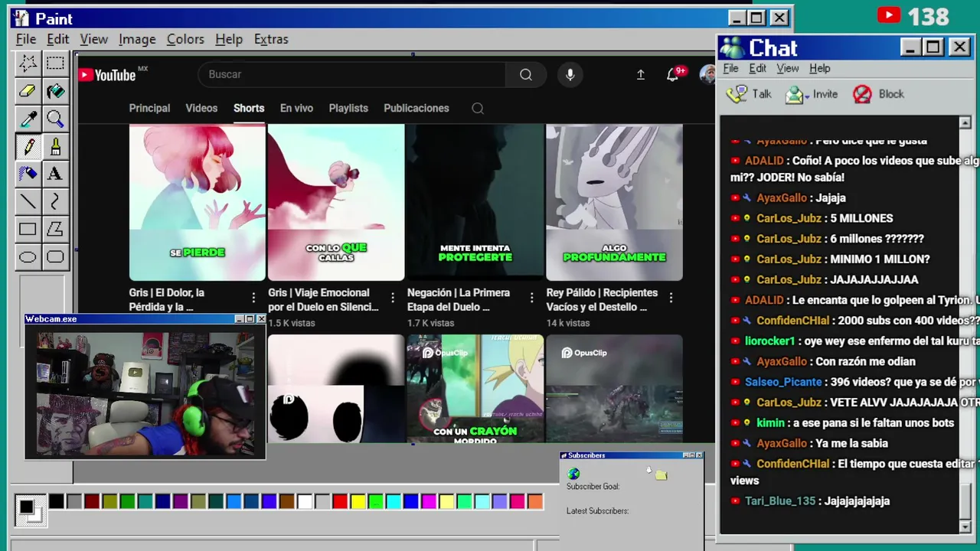
Task: Open the 'SE PIERDE' Gris short thumbnail
Action: click(198, 203)
